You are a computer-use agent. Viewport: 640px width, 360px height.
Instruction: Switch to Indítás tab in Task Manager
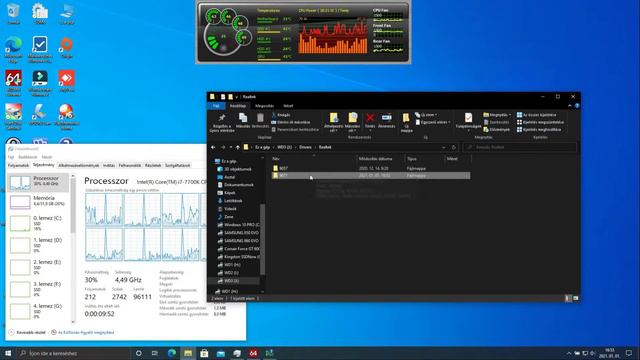(x=109, y=166)
